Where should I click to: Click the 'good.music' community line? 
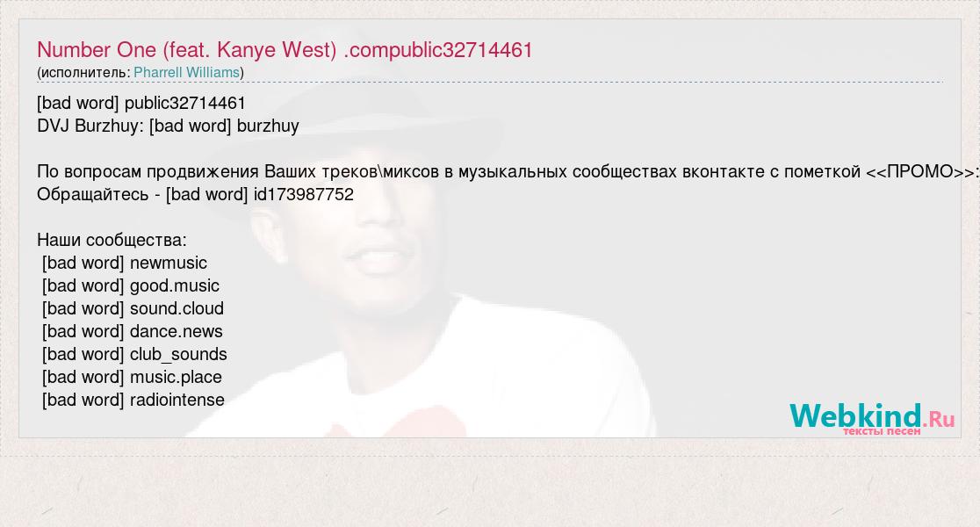point(131,285)
